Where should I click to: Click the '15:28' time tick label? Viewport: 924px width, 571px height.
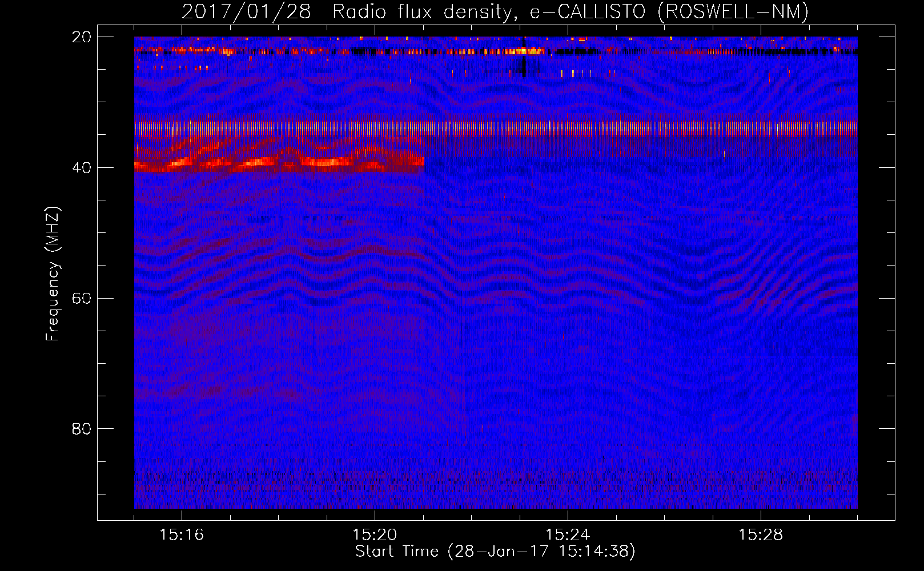pyautogui.click(x=761, y=535)
